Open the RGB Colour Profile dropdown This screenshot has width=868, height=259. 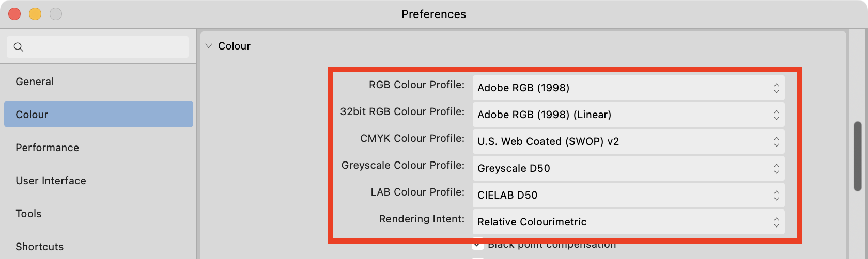[628, 88]
